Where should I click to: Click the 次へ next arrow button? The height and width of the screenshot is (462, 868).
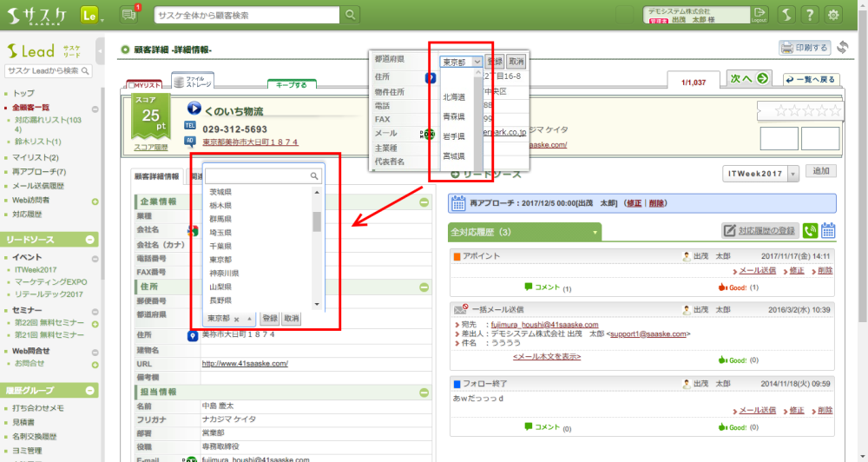pos(749,79)
